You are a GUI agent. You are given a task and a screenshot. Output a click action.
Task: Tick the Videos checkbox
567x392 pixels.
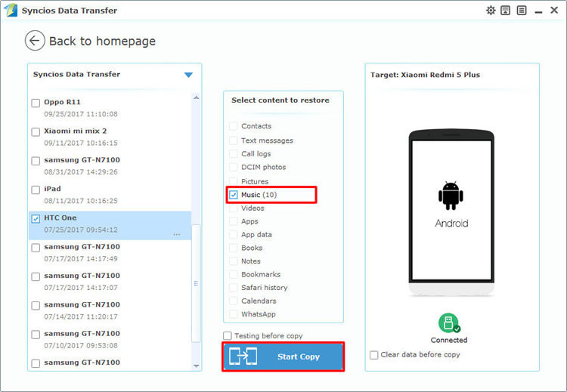[234, 208]
